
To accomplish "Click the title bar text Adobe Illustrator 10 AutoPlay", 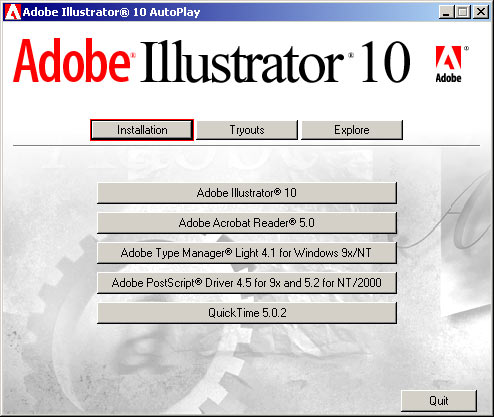I will 111,12.
